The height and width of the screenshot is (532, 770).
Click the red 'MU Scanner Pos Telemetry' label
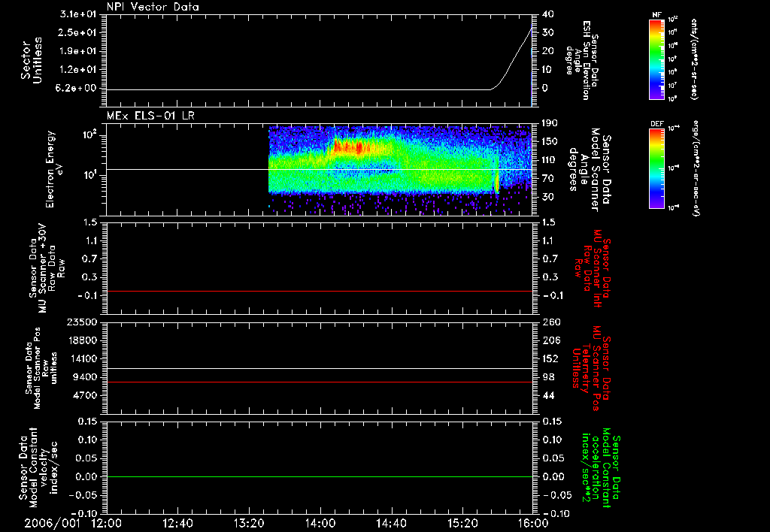[593, 368]
